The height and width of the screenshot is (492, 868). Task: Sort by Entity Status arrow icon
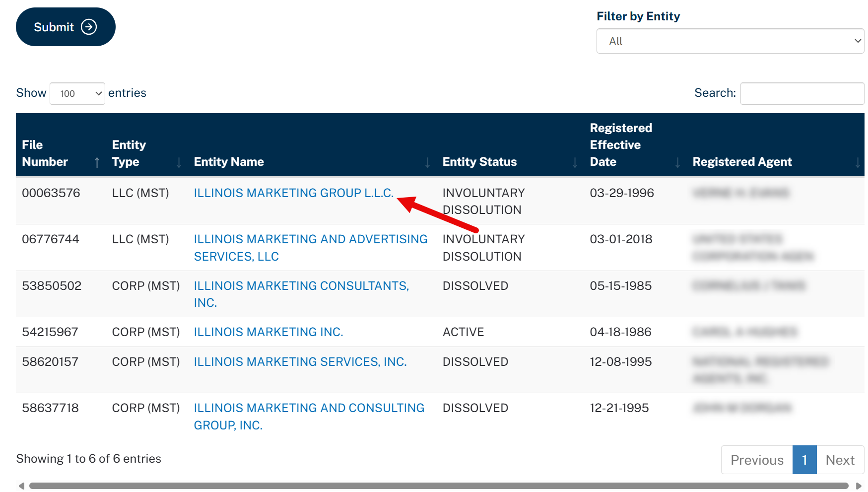pos(575,162)
